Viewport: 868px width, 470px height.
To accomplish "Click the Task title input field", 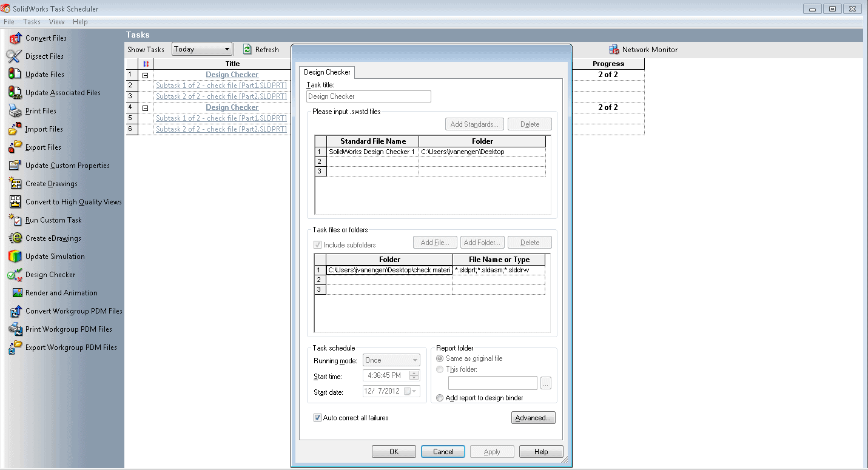I will click(x=369, y=96).
